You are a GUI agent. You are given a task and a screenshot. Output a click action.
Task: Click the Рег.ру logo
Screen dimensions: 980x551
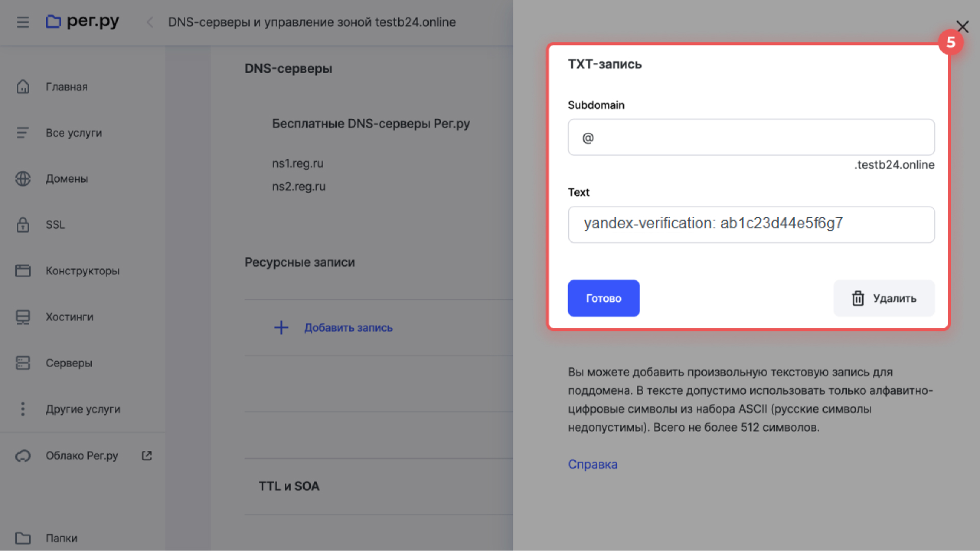coord(82,21)
